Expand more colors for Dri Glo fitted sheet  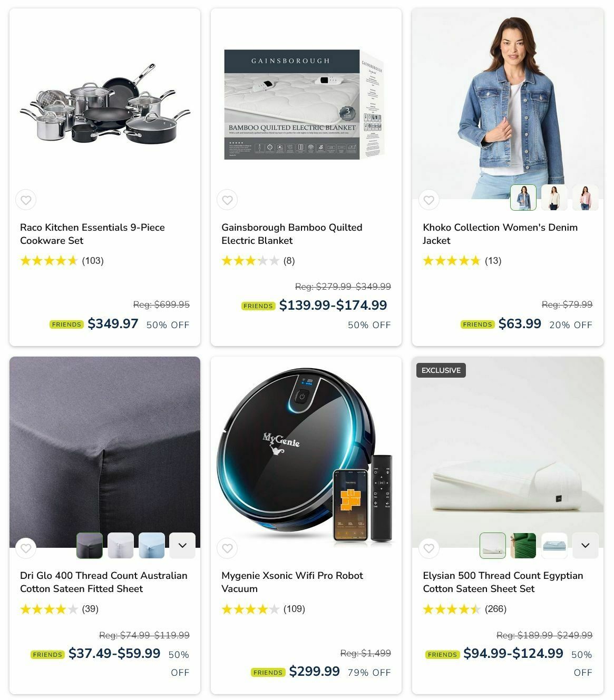pyautogui.click(x=182, y=545)
